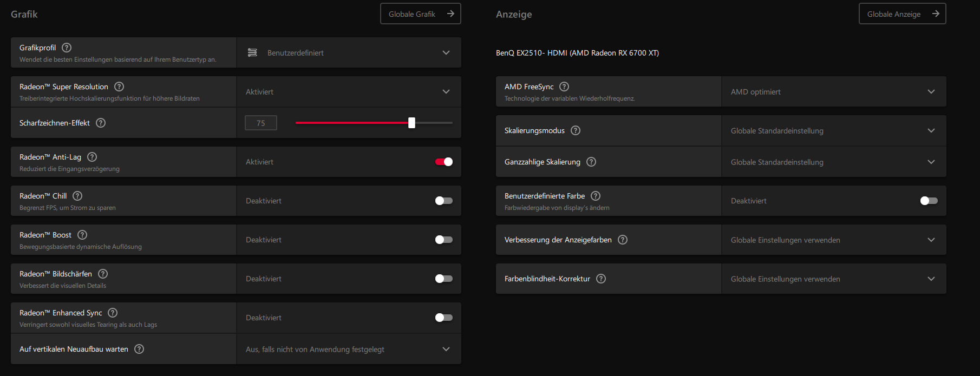Enable the Radeon Chill switch

tap(444, 201)
